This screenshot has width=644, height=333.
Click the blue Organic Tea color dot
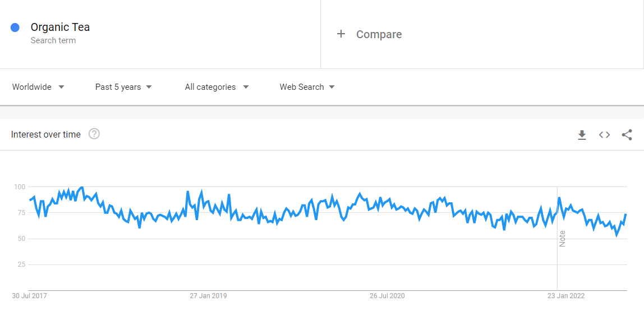click(x=15, y=28)
